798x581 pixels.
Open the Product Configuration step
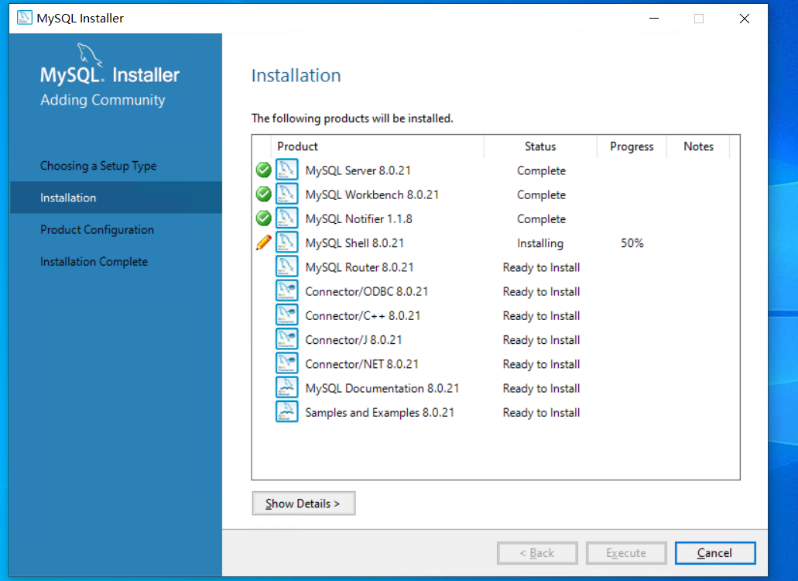click(97, 230)
